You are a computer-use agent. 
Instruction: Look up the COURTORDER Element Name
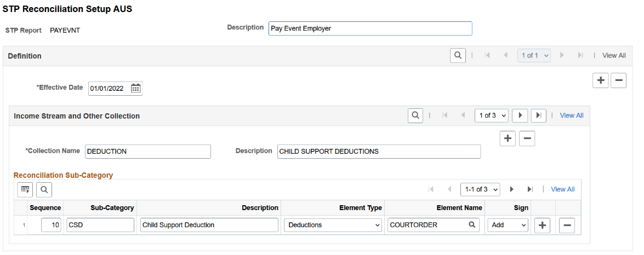coord(471,225)
